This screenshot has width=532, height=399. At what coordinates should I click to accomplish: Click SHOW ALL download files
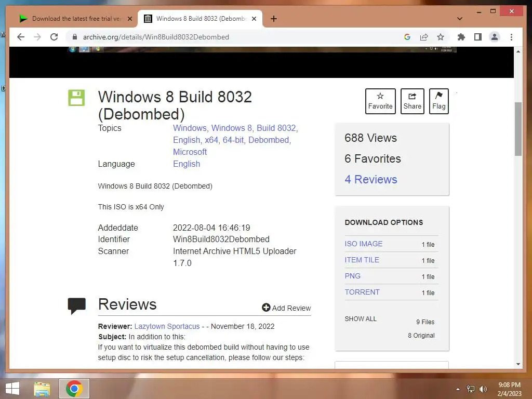pyautogui.click(x=361, y=319)
